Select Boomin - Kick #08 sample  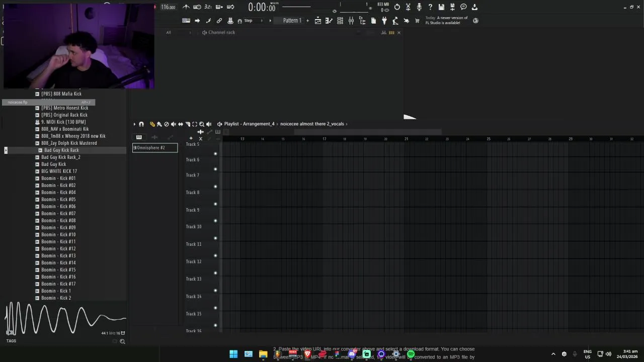pos(58,221)
